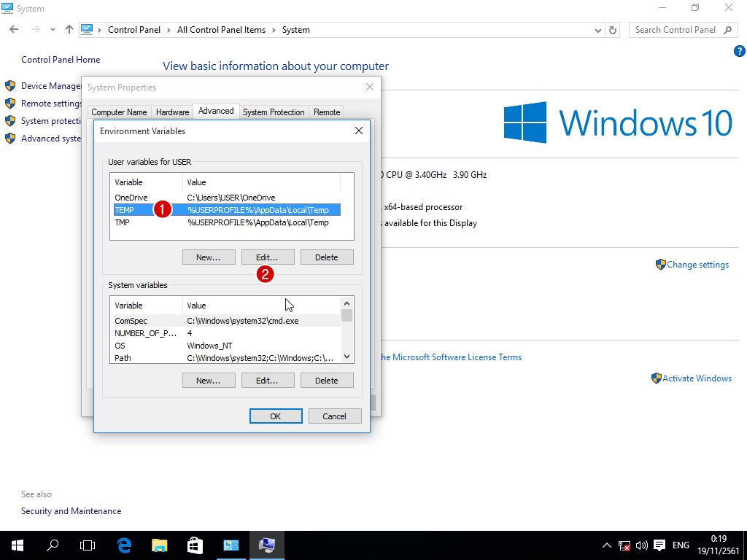Open Remote settings link

click(51, 104)
